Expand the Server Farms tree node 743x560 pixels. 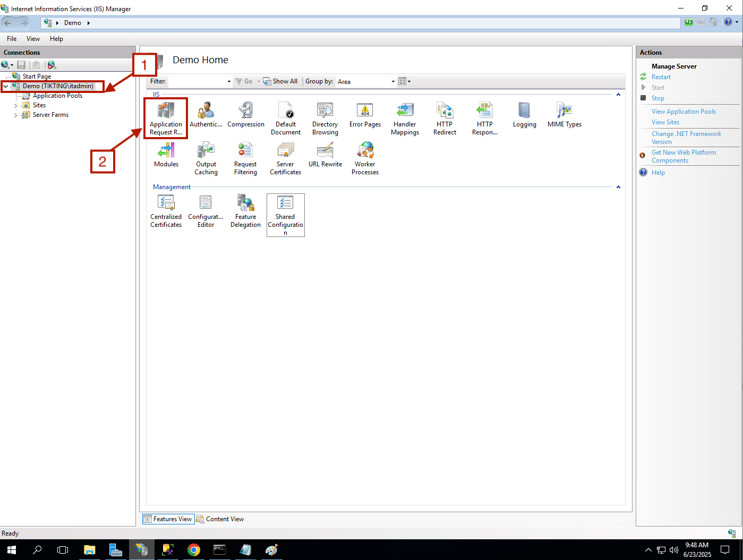tap(15, 115)
